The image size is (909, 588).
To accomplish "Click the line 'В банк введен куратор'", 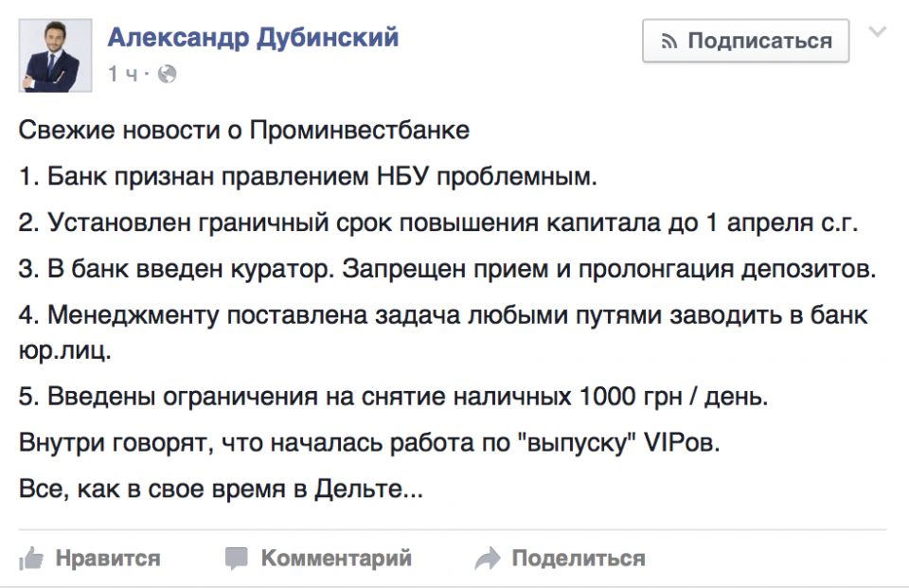I will click(x=447, y=267).
